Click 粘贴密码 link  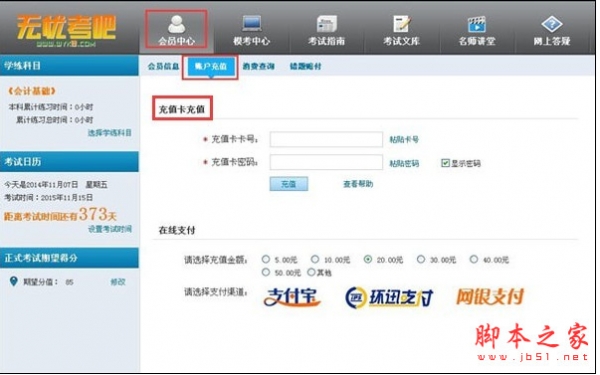[404, 163]
